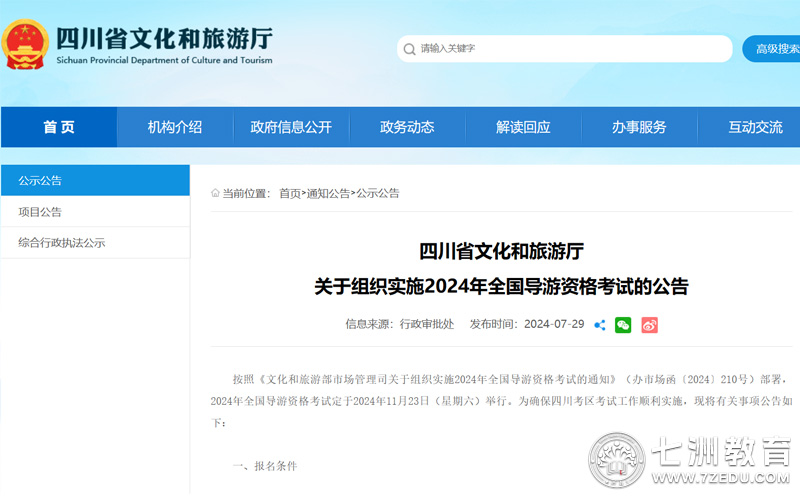The width and height of the screenshot is (800, 497).
Task: Click the national emblem logo
Action: [24, 45]
